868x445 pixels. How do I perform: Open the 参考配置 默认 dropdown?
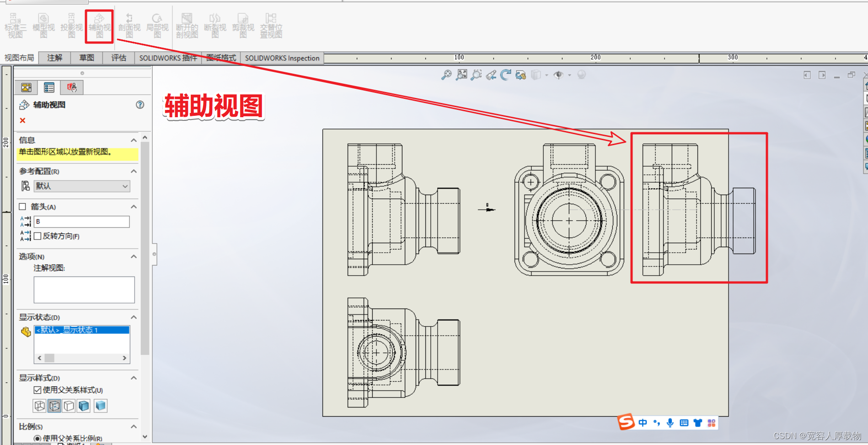(82, 186)
